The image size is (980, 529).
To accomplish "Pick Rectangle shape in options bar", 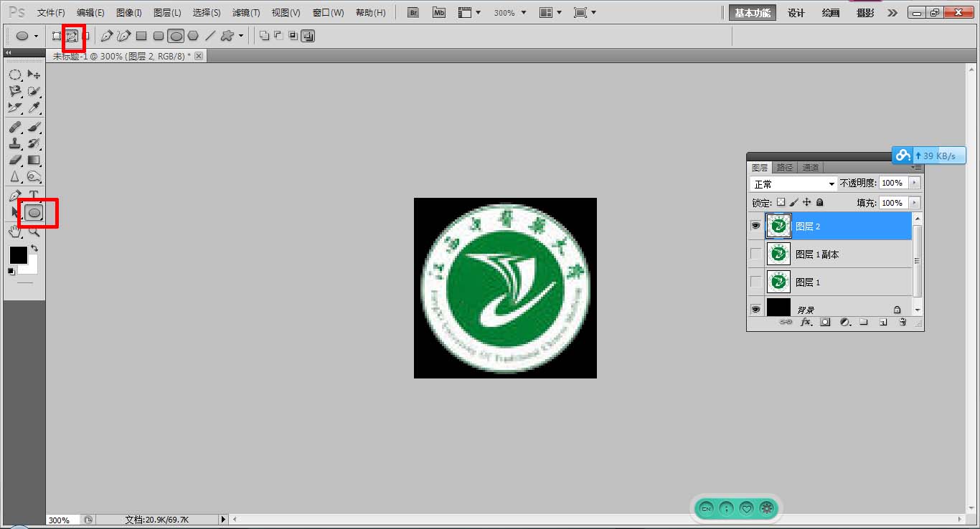I will pos(141,36).
